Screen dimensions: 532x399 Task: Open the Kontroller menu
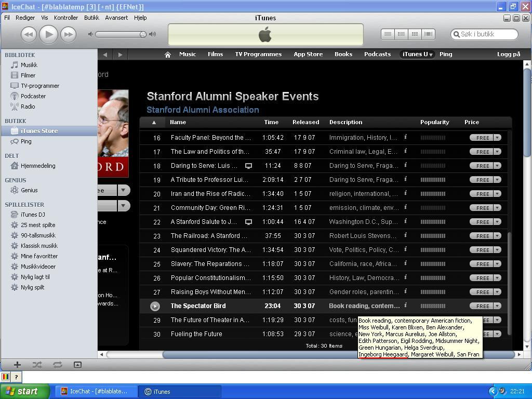[x=66, y=18]
